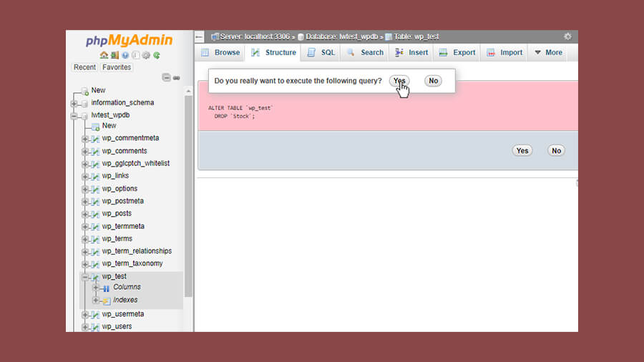Click the page settings gear in top-right corner
The image size is (644, 362).
click(x=567, y=36)
